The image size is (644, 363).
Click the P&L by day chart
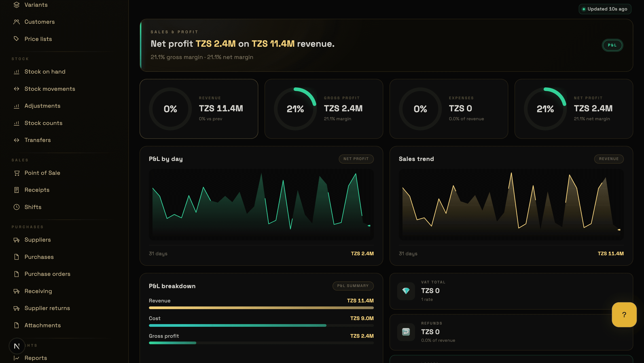pos(261,205)
